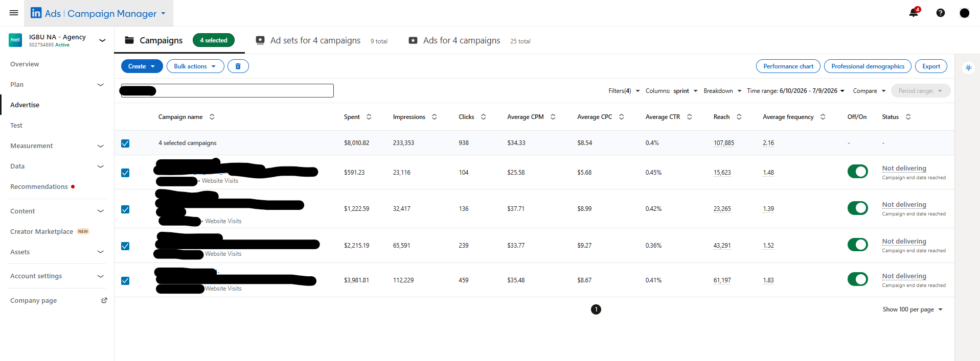Sort by Average CTR arrows

click(x=690, y=117)
